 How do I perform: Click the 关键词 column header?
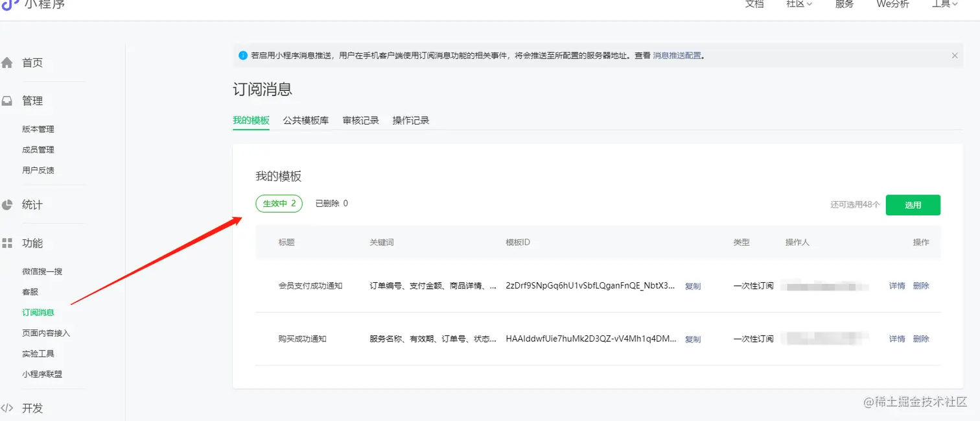coord(382,243)
